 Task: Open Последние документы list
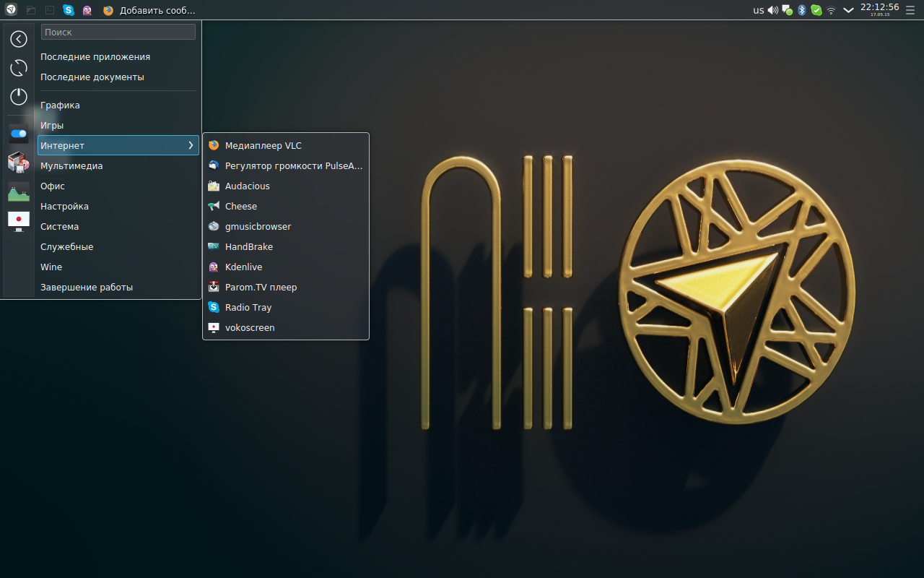click(92, 77)
